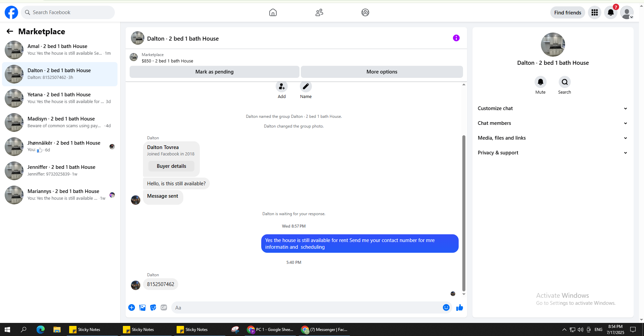Click chat header avatar thumbnail
644x336 pixels.
pos(138,38)
